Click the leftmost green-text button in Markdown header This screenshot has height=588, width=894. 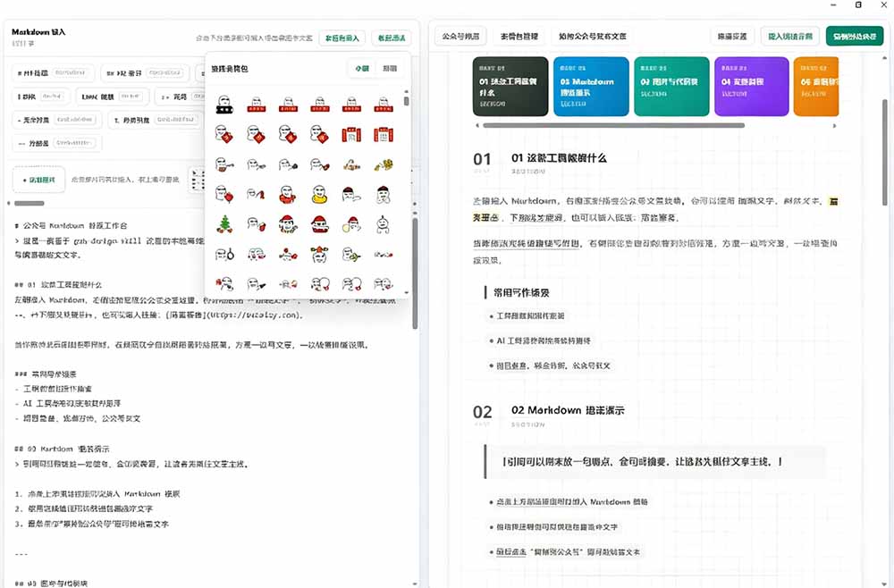pyautogui.click(x=342, y=38)
